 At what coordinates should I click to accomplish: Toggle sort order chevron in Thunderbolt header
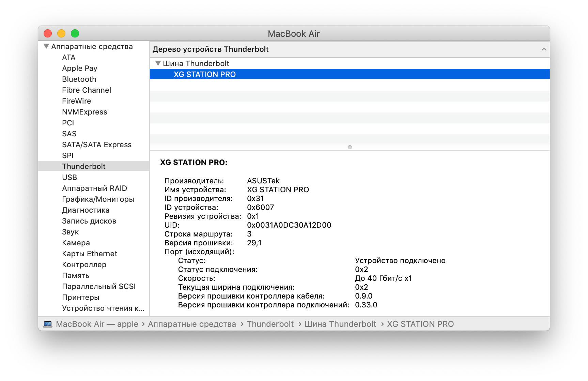click(544, 49)
